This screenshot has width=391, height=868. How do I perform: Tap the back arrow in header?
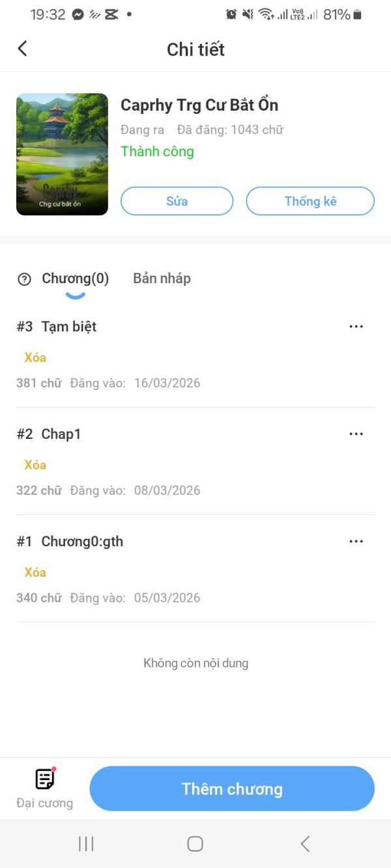click(22, 49)
